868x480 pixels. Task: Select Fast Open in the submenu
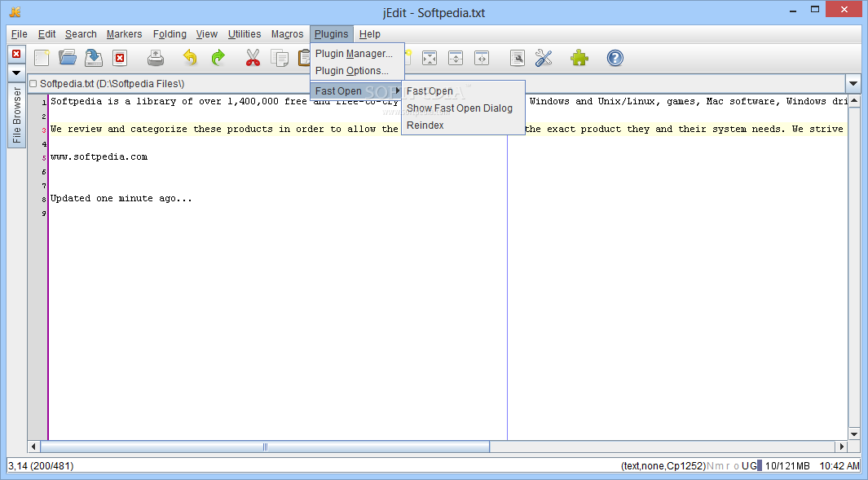[463, 90]
